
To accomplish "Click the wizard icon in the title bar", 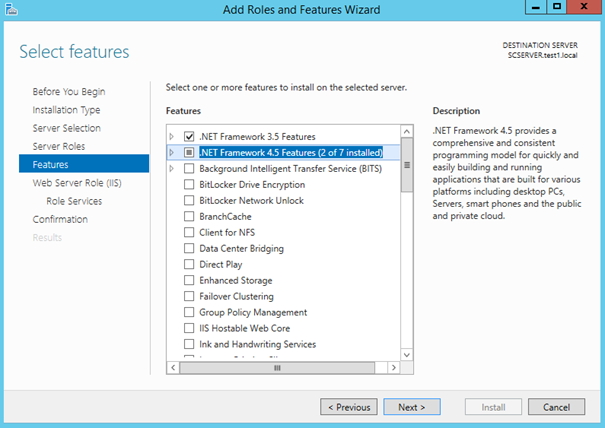I will click(x=11, y=9).
